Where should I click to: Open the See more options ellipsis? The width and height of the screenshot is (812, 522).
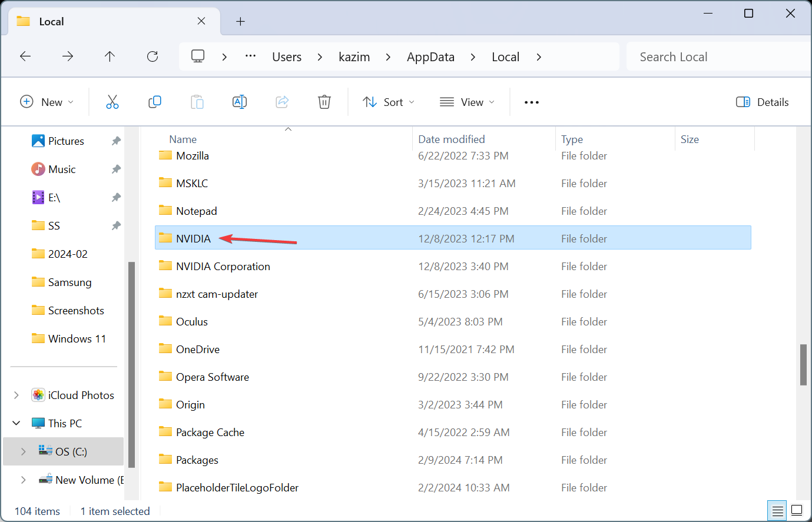tap(532, 102)
